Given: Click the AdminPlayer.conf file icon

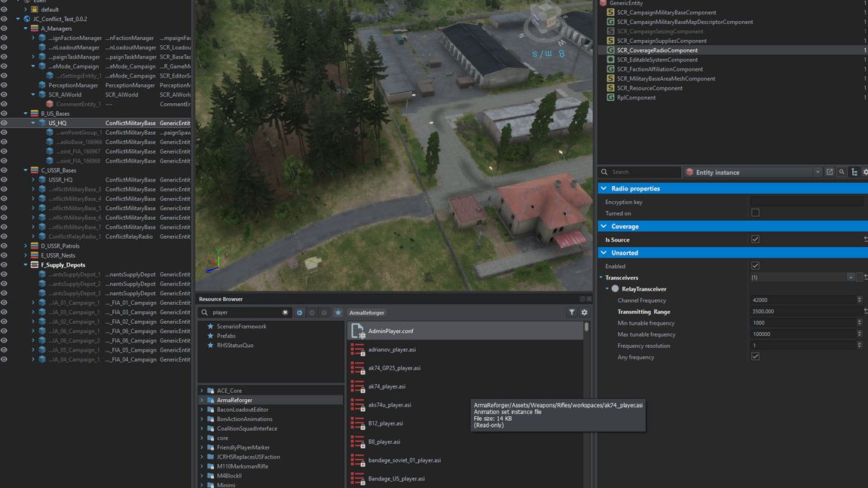Looking at the screenshot, I should tap(358, 331).
